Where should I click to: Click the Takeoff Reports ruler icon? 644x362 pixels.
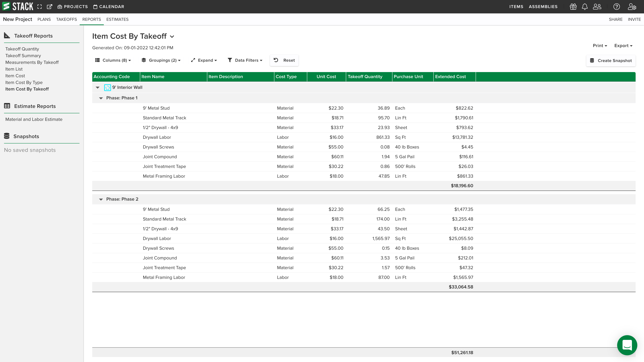coord(7,36)
